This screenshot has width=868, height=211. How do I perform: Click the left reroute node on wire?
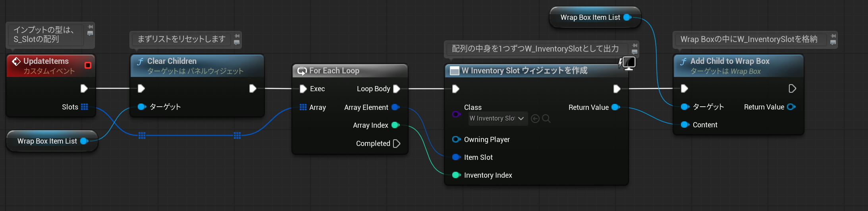(142, 135)
